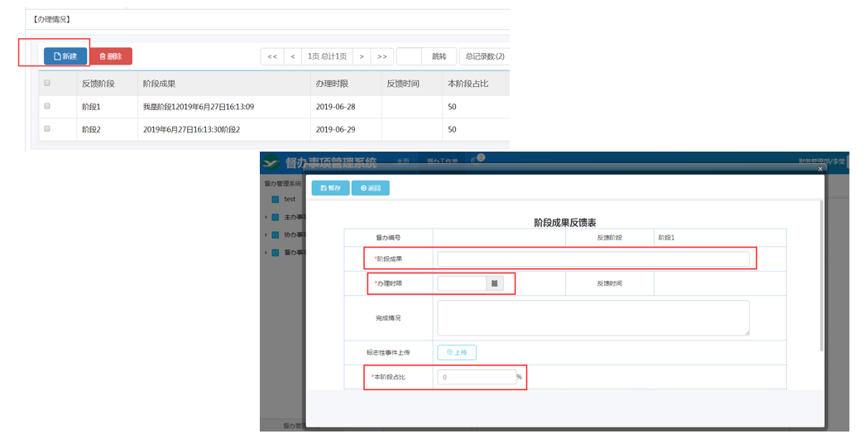Open the calendar picker for 办理时限
868x439 pixels.
coord(494,283)
